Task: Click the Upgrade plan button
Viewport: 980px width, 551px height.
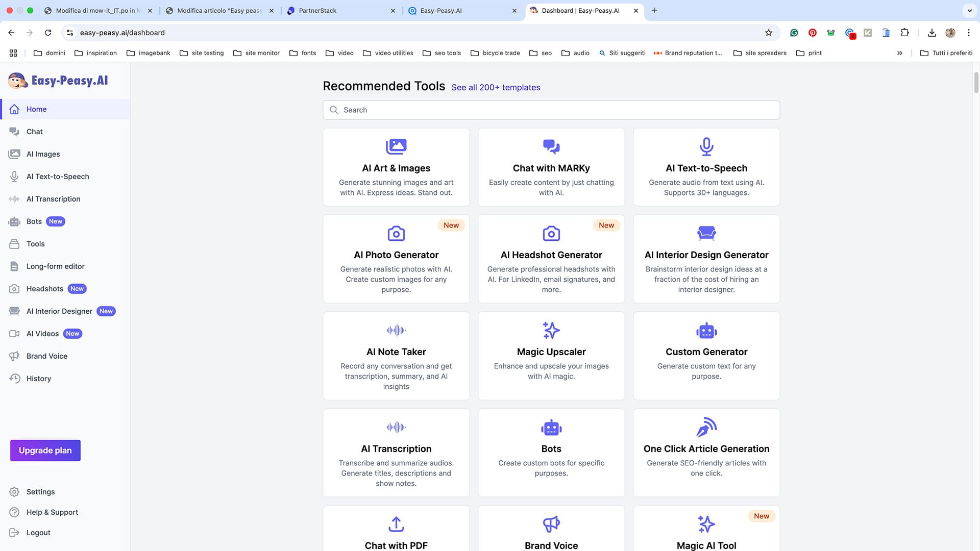Action: coord(45,450)
